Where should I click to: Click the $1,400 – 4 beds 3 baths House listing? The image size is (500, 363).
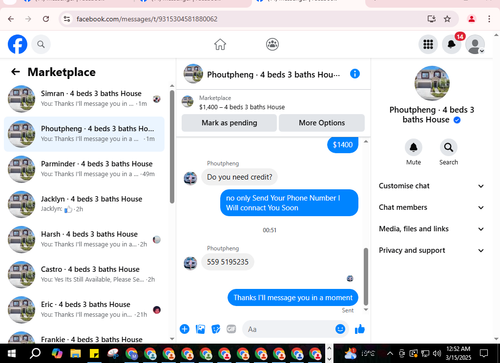[242, 107]
